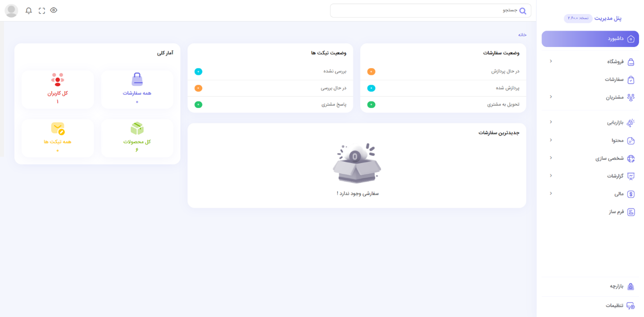The height and width of the screenshot is (317, 644).
Task: Open بازارچه marketplace in sidebar
Action: coord(616,286)
